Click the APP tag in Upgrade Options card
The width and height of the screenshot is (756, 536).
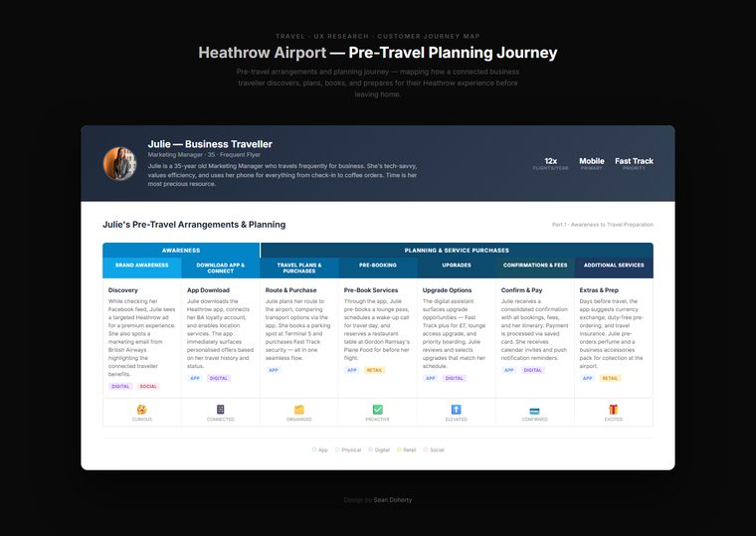tap(431, 378)
